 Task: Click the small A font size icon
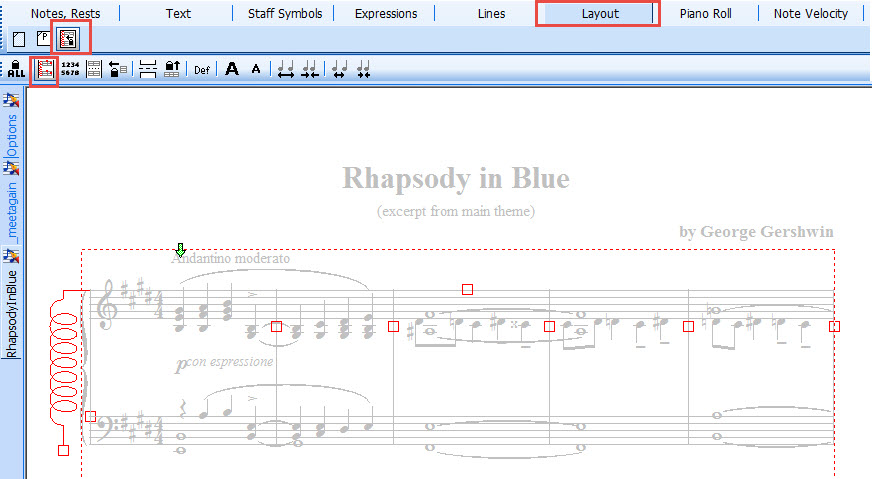coord(256,69)
